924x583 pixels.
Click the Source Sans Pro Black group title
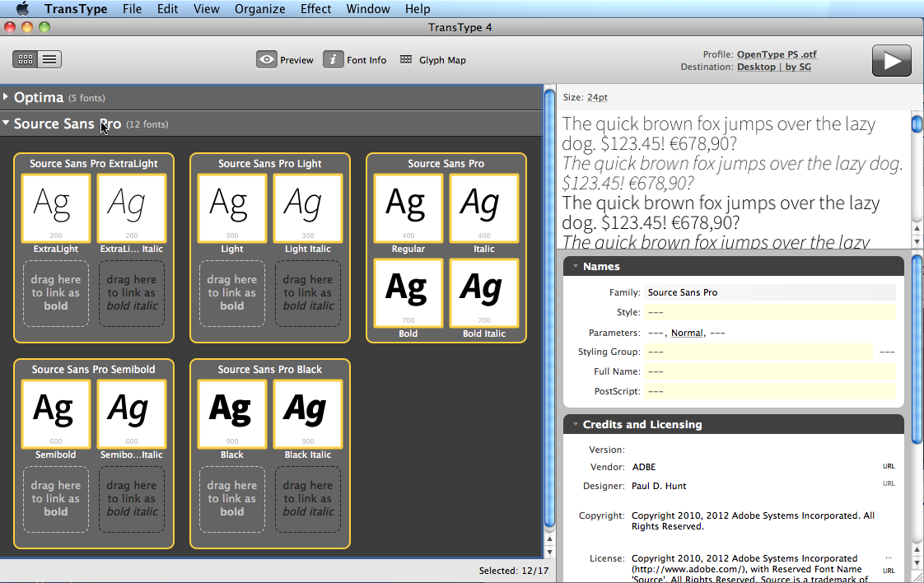click(x=270, y=370)
